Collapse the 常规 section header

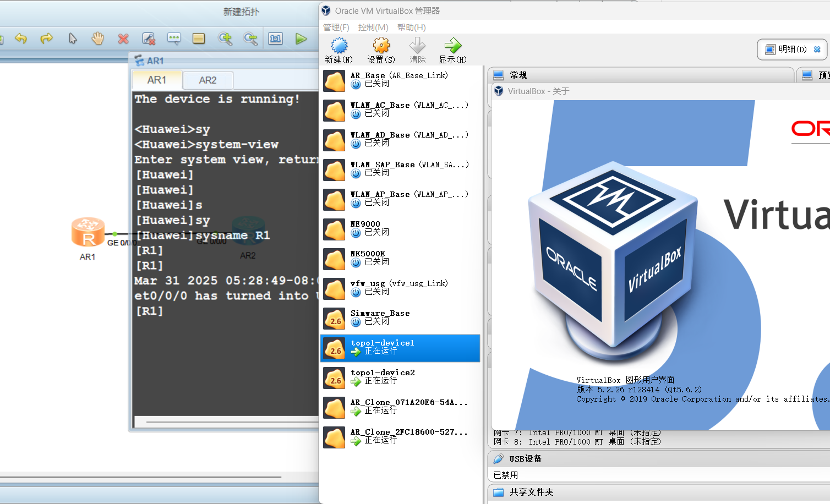[x=517, y=75]
